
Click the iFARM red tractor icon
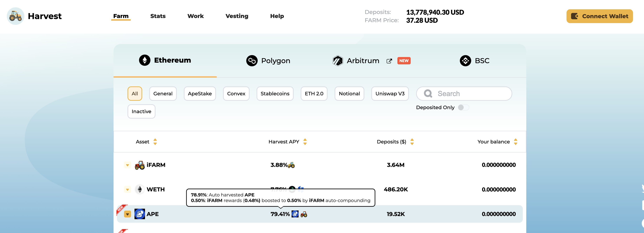click(140, 165)
